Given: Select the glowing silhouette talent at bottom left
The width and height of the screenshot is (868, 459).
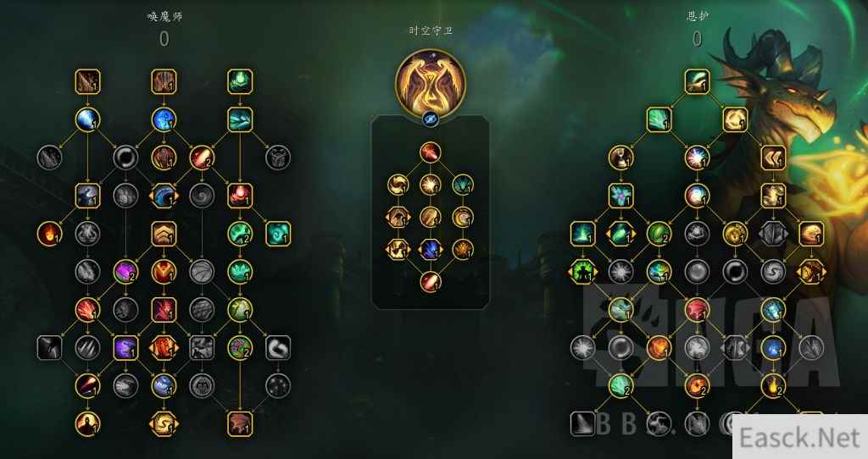Looking at the screenshot, I should click(87, 424).
